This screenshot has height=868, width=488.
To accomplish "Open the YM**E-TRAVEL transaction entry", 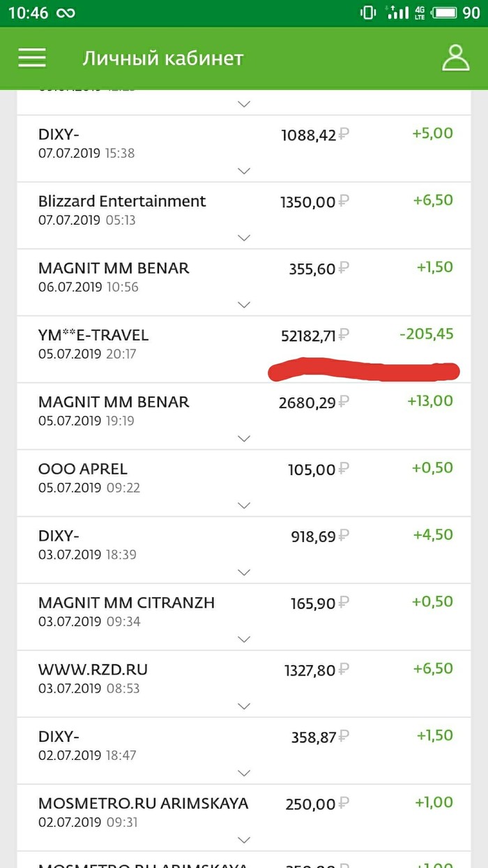I will 93,336.
